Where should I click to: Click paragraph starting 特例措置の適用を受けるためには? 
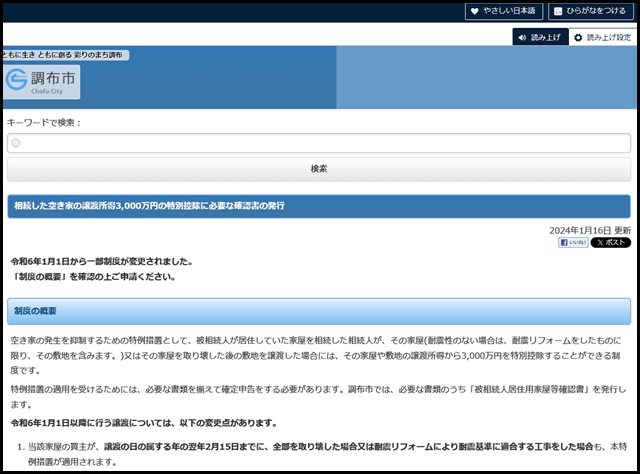[318, 397]
